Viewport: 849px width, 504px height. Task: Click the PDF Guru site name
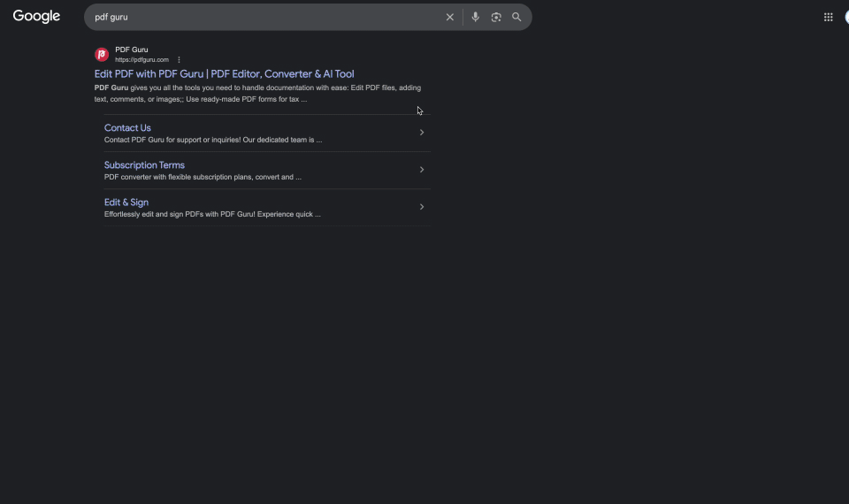(132, 50)
